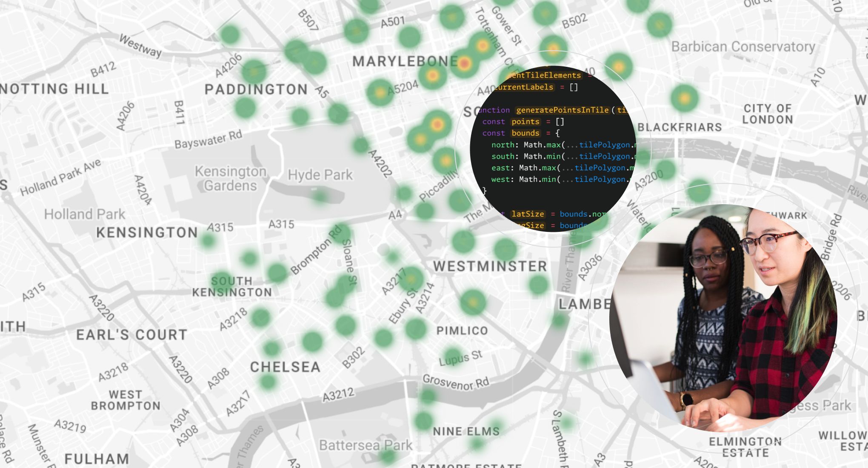The height and width of the screenshot is (468, 868).
Task: Select the A501 road label
Action: [x=393, y=22]
